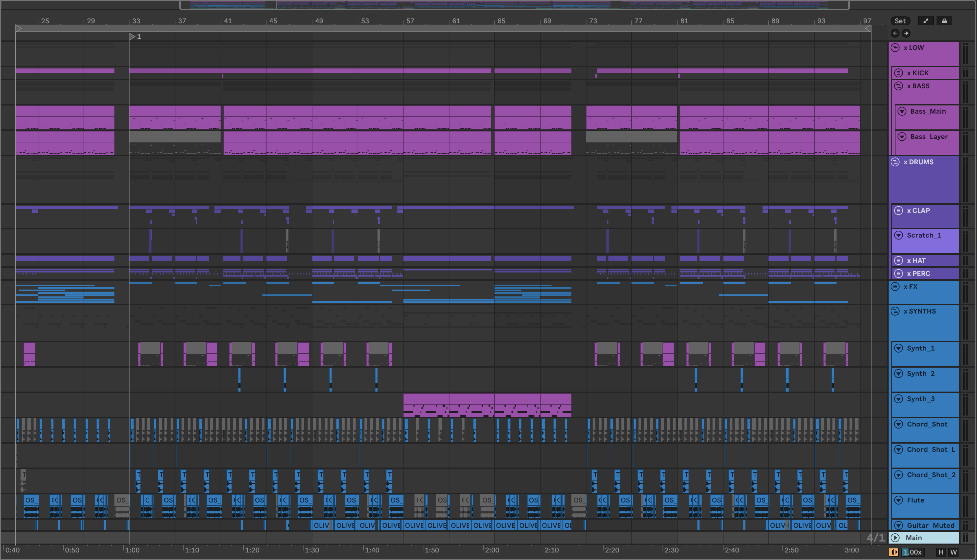Click the Flute track fold arrow

click(899, 500)
